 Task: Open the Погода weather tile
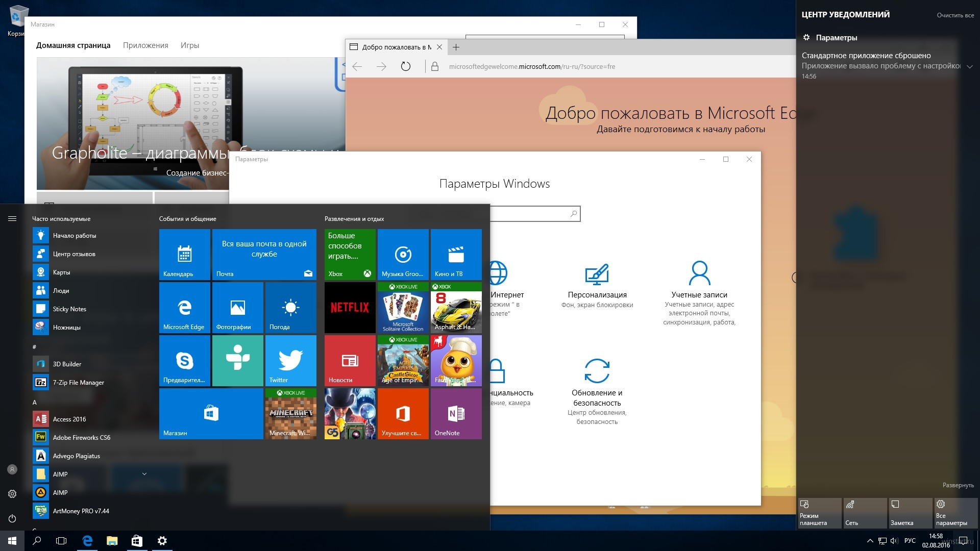[x=291, y=307]
